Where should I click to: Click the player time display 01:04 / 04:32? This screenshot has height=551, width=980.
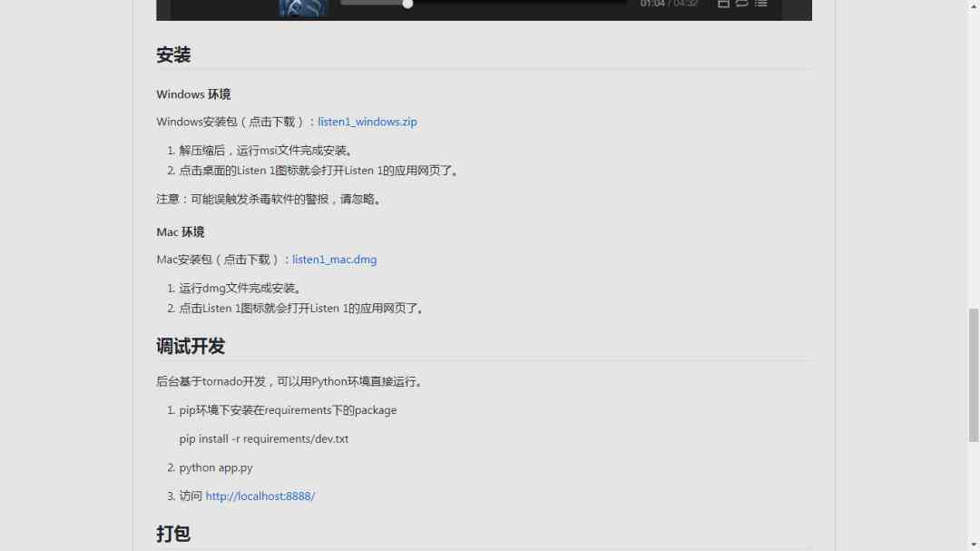coord(669,4)
